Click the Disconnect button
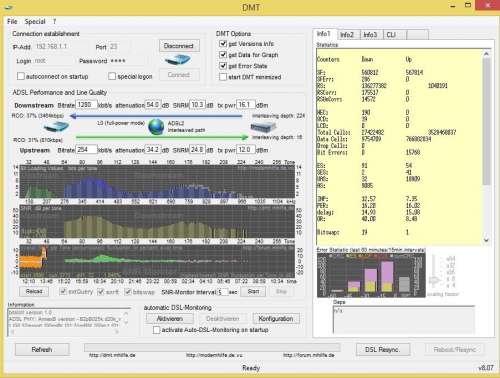Viewport: 500px width, 378px height. coord(179,46)
